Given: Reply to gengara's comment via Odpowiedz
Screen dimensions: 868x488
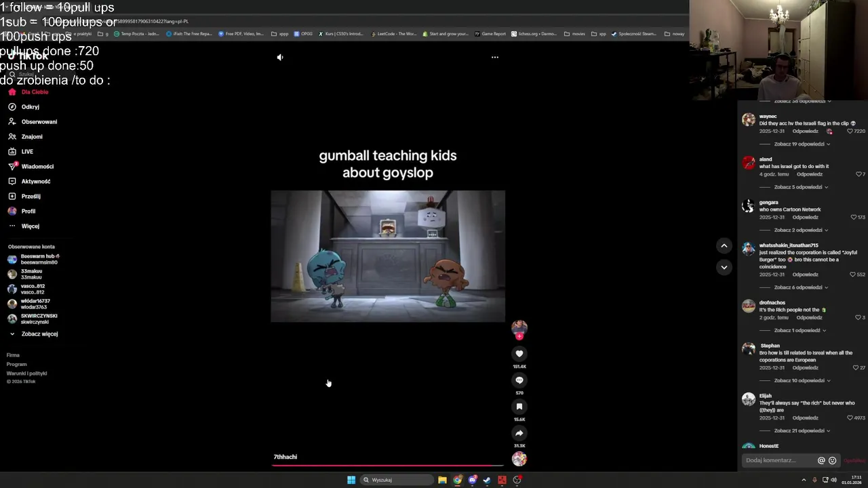Looking at the screenshot, I should 805,218.
